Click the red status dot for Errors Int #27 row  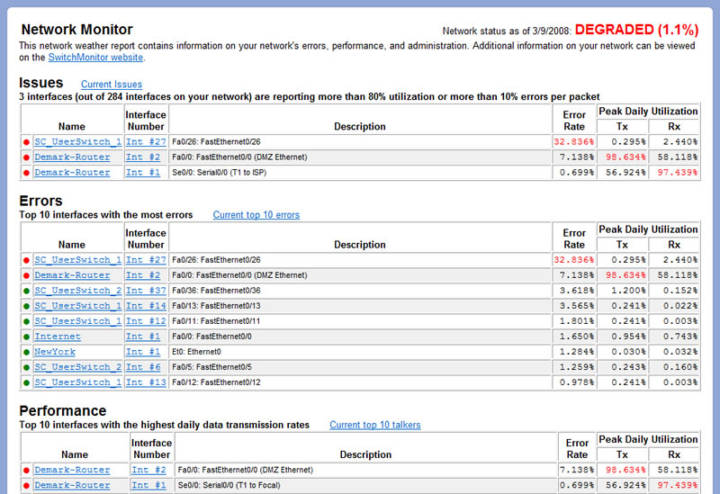tap(26, 260)
